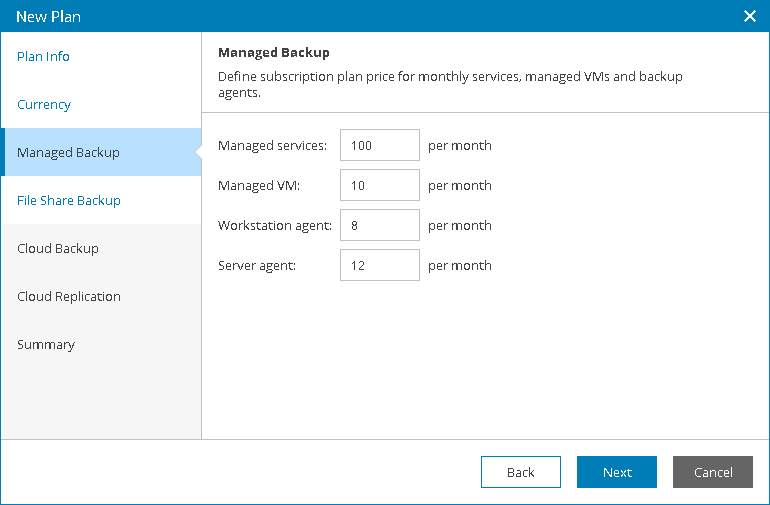770x505 pixels.
Task: Edit the Server agent price field
Action: (380, 265)
